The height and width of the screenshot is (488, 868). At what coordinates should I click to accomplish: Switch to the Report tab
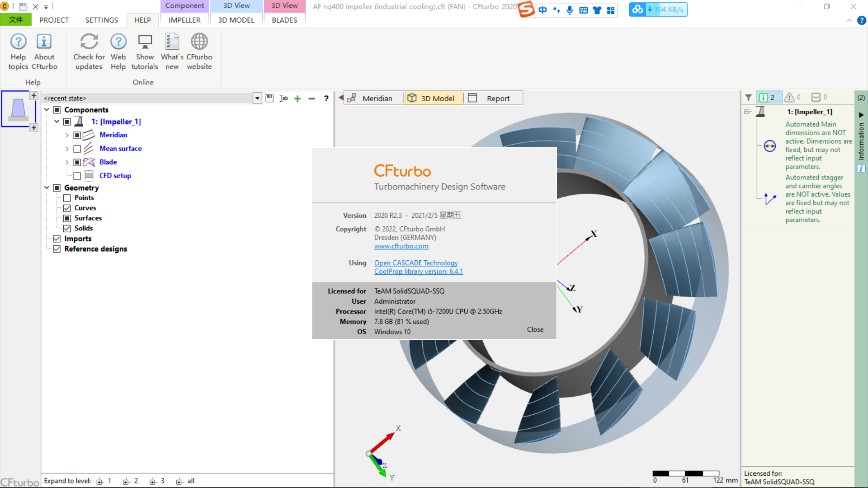(x=493, y=98)
